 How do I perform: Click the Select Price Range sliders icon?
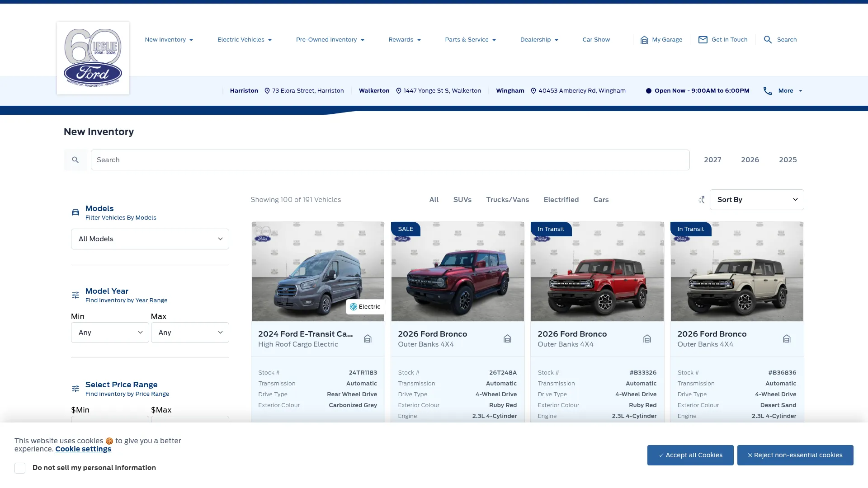click(x=75, y=389)
